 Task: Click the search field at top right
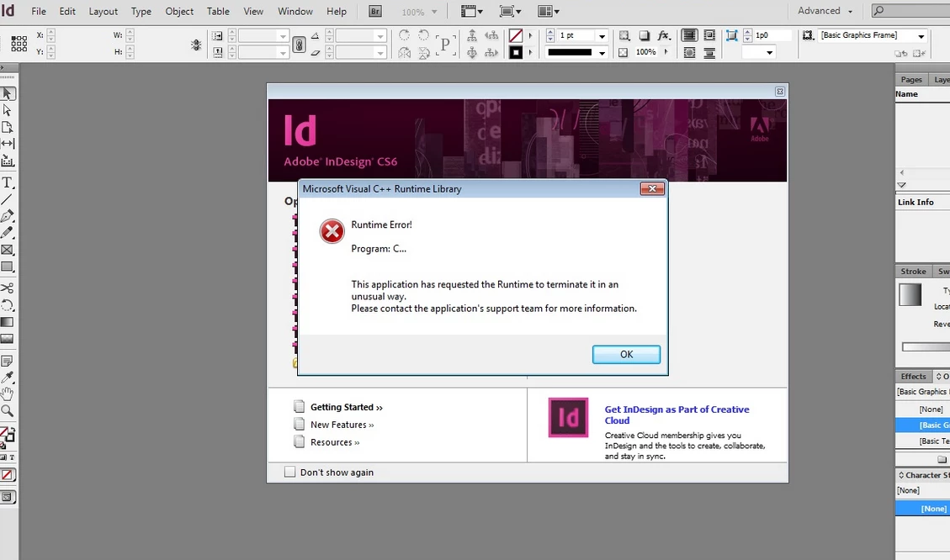tap(910, 11)
